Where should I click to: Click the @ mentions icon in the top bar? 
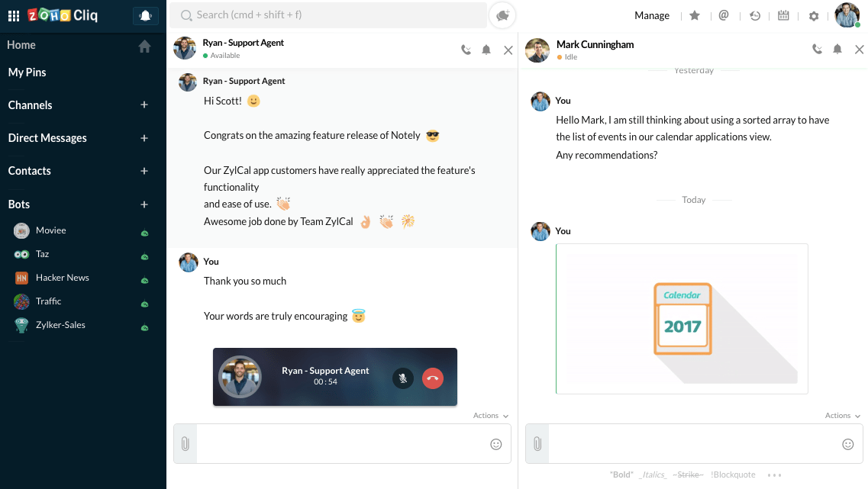[724, 15]
